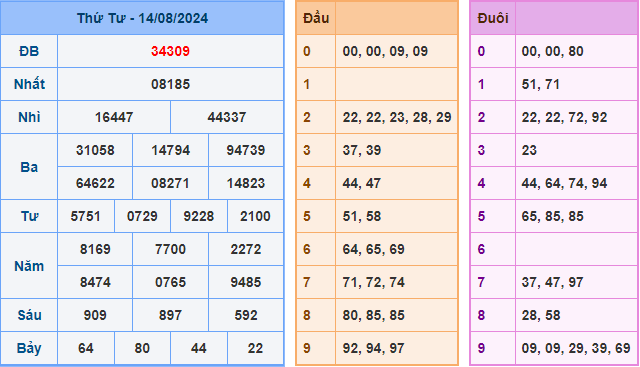The height and width of the screenshot is (367, 640).
Task: Click Đuôi values 09, 09, 29, 39, 69
Action: point(576,349)
